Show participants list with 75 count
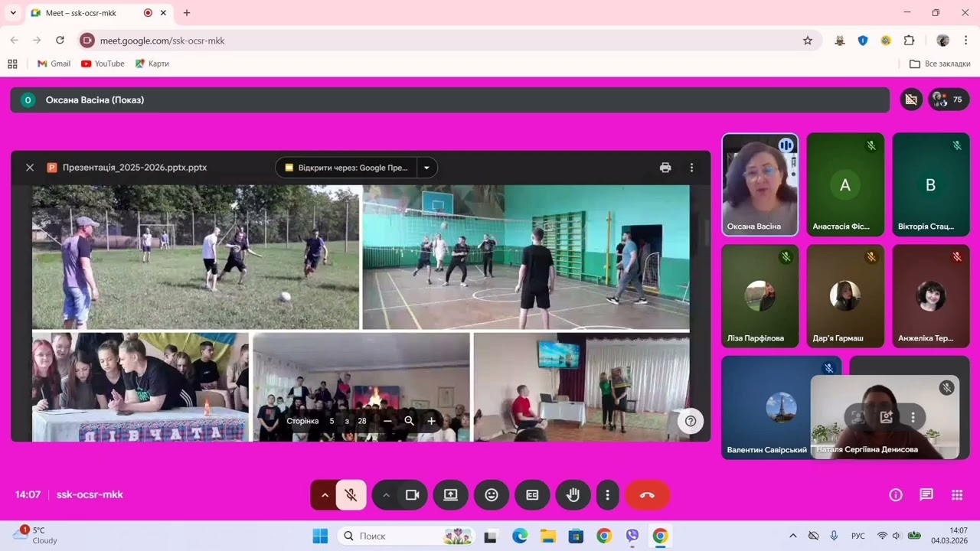The width and height of the screenshot is (980, 551). coord(949,99)
